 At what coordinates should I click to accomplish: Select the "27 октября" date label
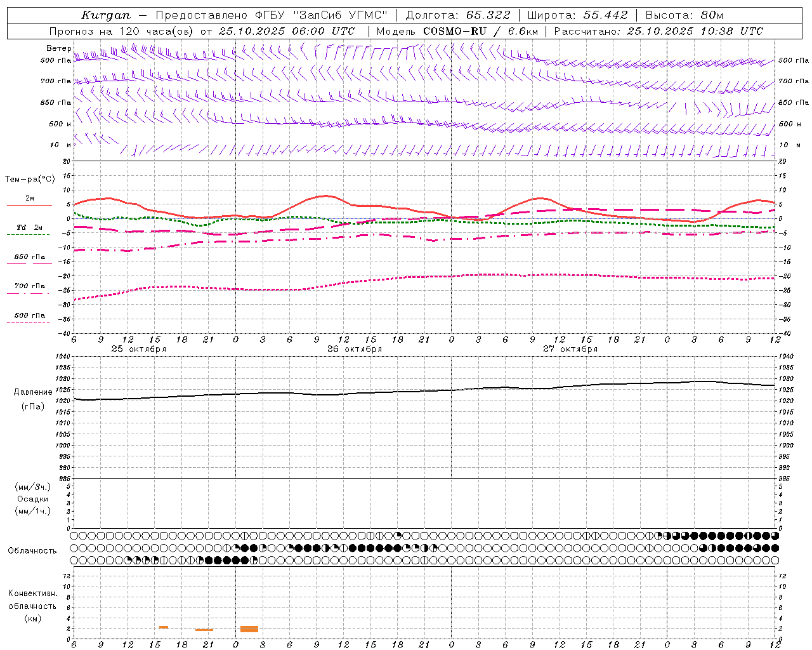(x=570, y=349)
